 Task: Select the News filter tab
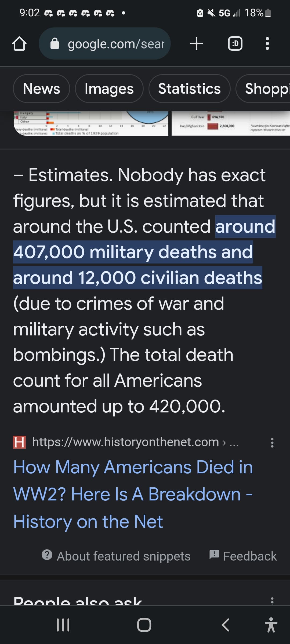pos(41,89)
